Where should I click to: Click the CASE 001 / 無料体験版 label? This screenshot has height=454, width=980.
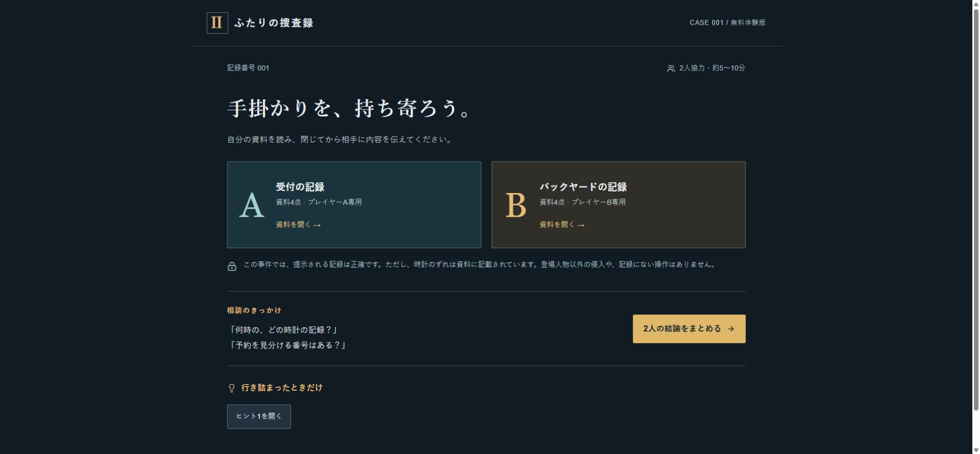(727, 23)
